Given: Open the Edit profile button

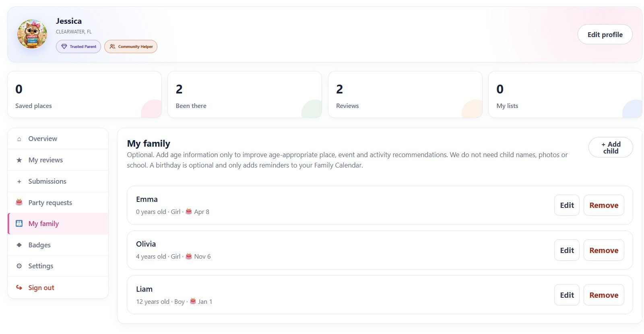Looking at the screenshot, I should 605,35.
